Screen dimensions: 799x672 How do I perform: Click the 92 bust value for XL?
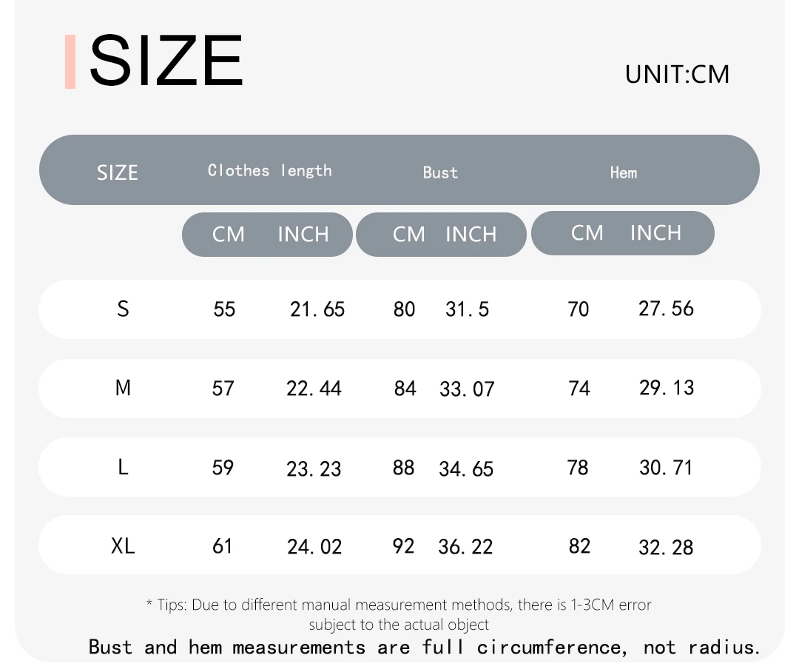(403, 547)
